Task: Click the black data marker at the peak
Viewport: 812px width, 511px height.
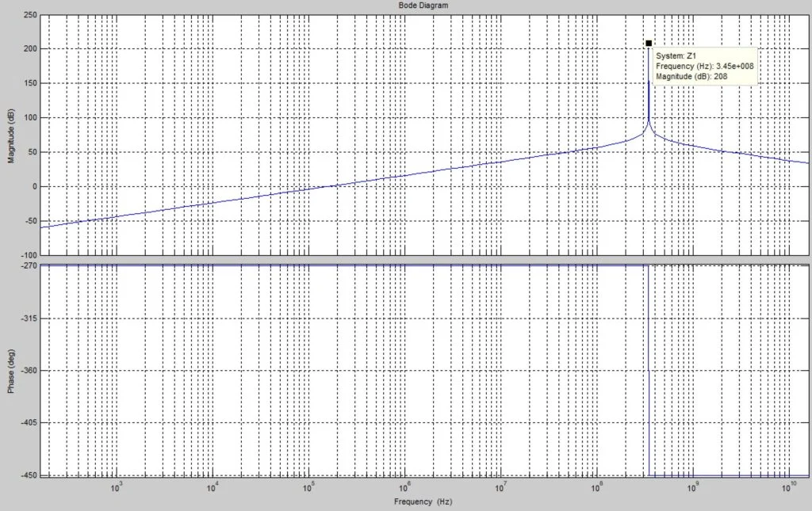Action: [649, 44]
